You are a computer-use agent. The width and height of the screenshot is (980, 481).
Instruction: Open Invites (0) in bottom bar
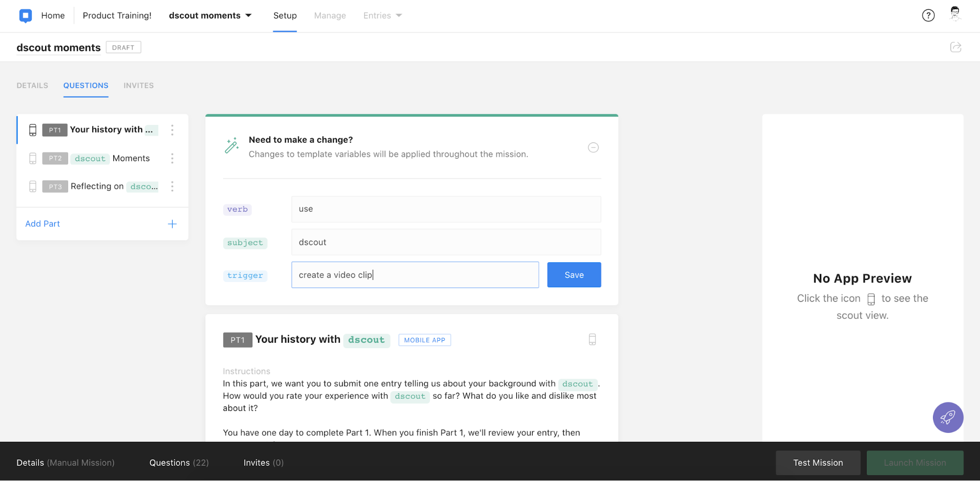pos(264,462)
